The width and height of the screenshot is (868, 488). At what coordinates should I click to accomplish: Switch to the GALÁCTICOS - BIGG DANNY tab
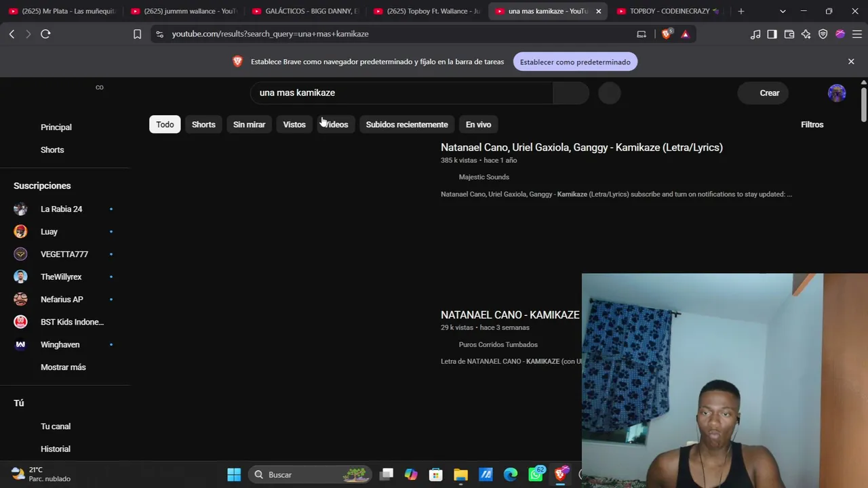tap(307, 11)
